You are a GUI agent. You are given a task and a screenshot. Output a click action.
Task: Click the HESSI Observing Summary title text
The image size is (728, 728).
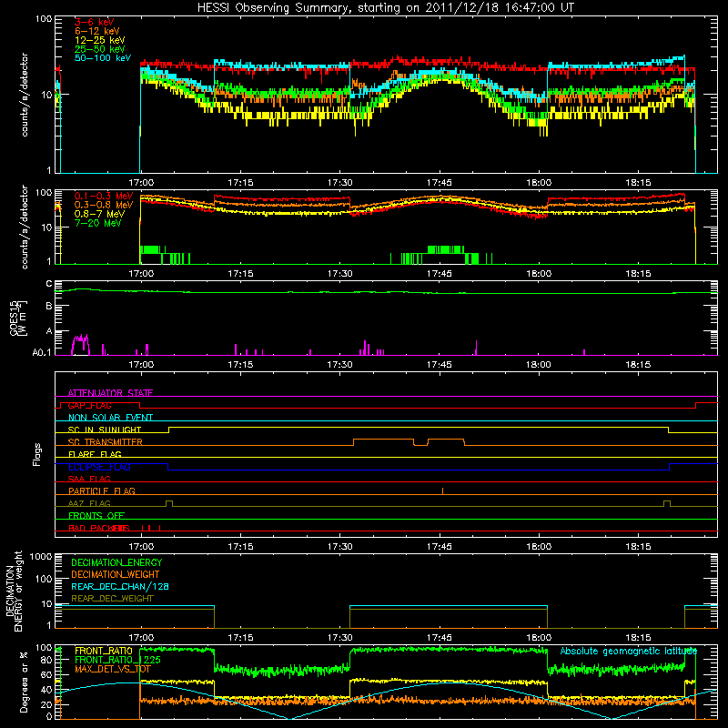pos(386,8)
